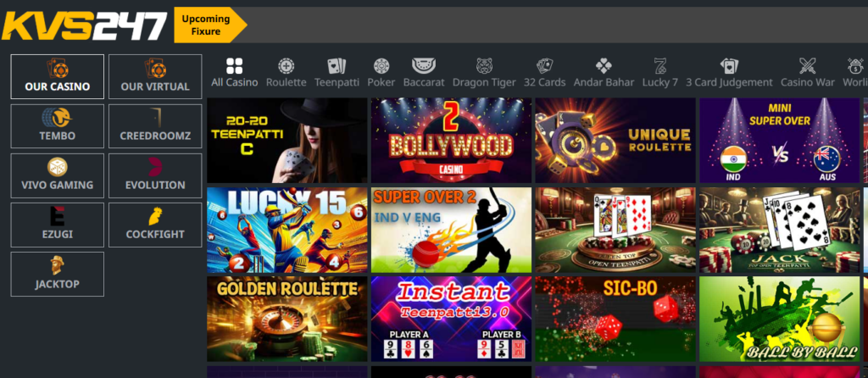The height and width of the screenshot is (378, 868).
Task: Choose the Ezugi provider tile
Action: coord(57,225)
